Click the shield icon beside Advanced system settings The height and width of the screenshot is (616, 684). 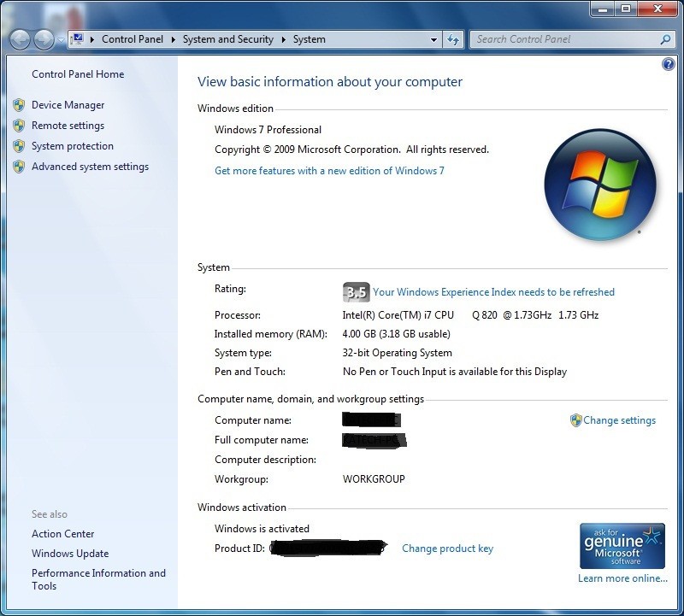19,167
